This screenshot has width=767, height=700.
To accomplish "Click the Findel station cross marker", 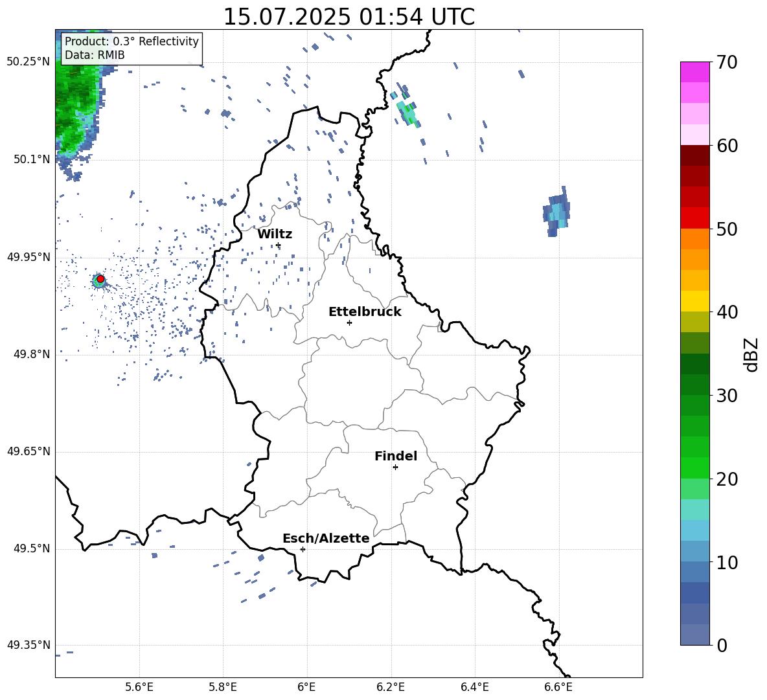I will [395, 468].
